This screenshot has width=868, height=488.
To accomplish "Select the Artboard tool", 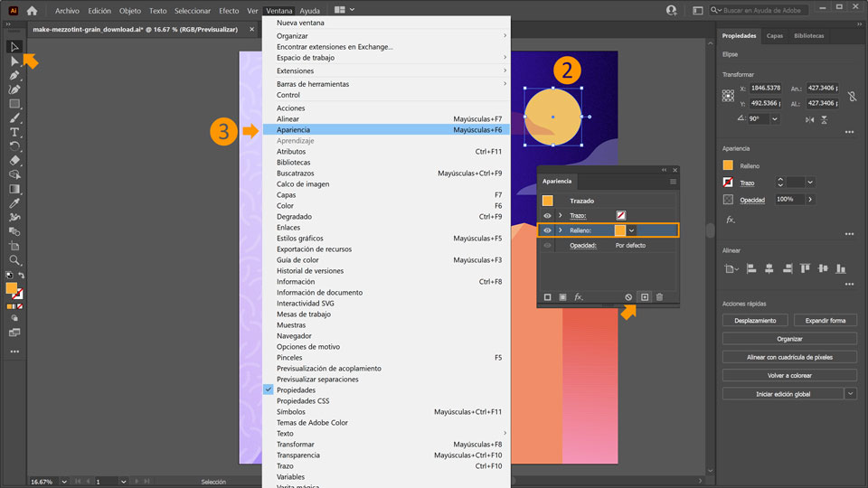I will 14,246.
